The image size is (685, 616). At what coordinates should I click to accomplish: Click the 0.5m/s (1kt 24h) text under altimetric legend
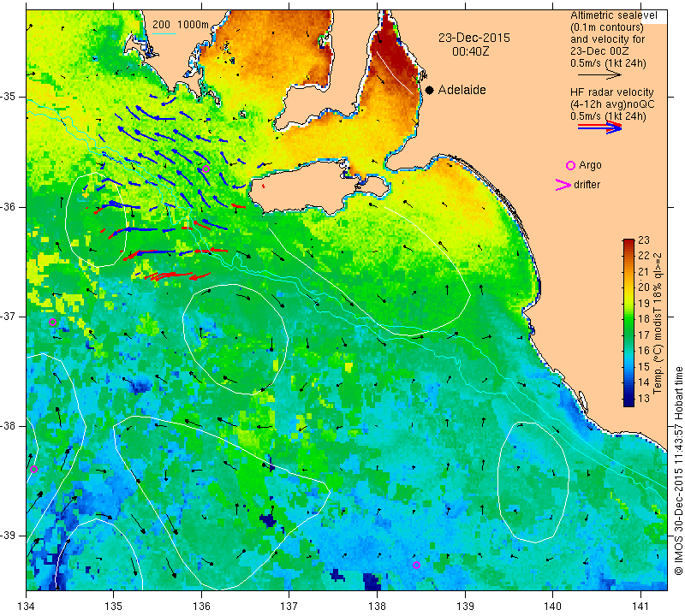point(608,63)
